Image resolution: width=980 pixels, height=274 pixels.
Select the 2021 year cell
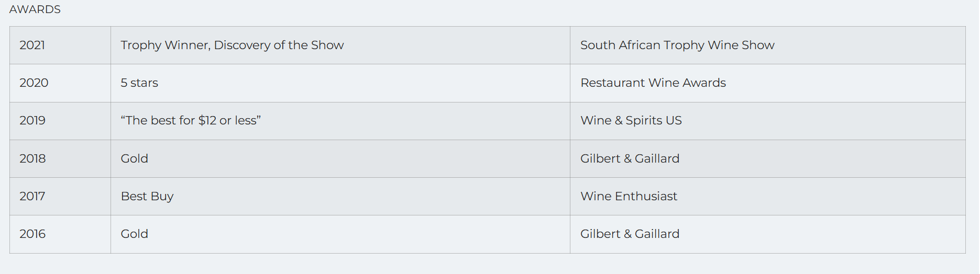pyautogui.click(x=60, y=45)
